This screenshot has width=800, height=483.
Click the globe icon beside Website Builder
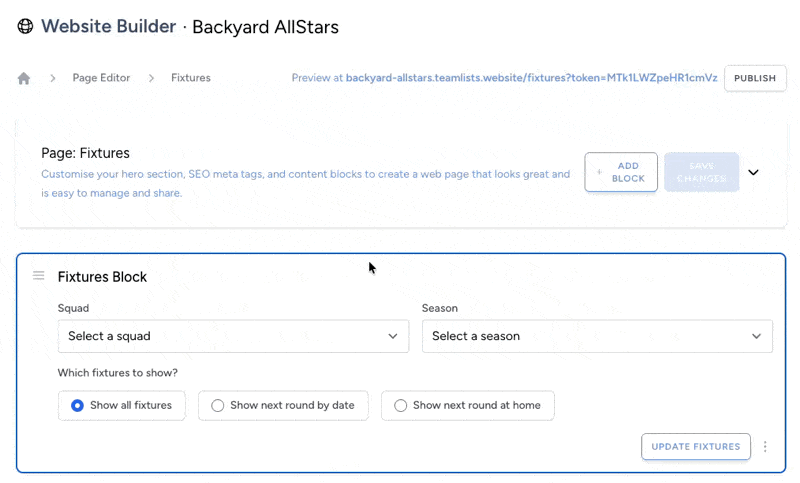pyautogui.click(x=25, y=26)
